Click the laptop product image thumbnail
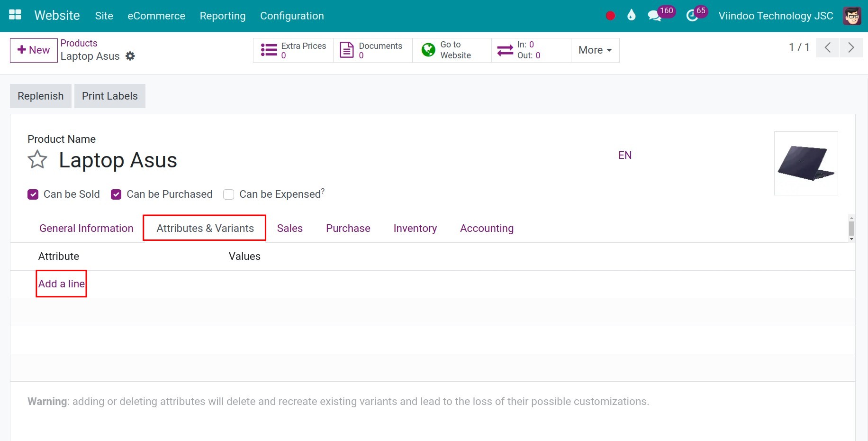Screen dimensions: 868x441 (805, 163)
